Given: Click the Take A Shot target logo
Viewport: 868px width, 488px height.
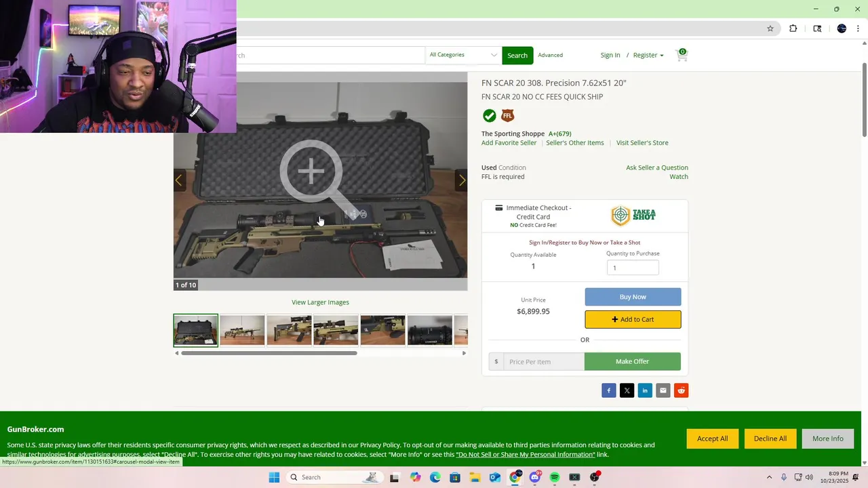Looking at the screenshot, I should click(x=633, y=216).
